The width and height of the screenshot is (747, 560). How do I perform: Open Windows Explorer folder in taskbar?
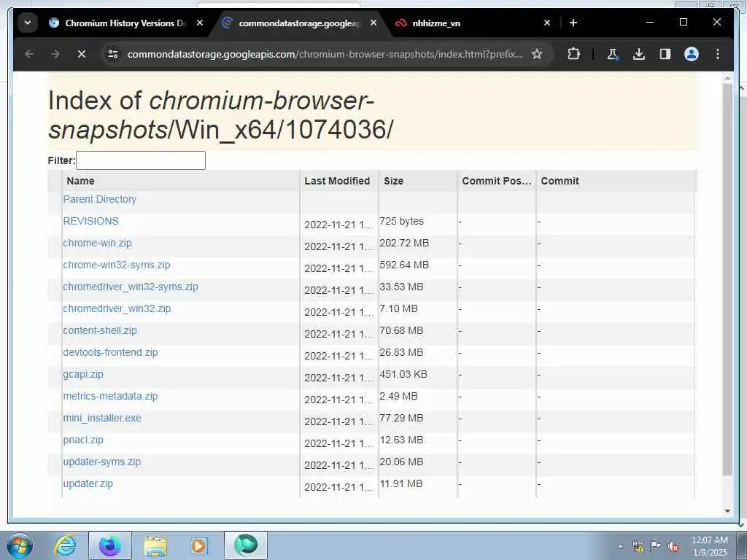pyautogui.click(x=155, y=545)
